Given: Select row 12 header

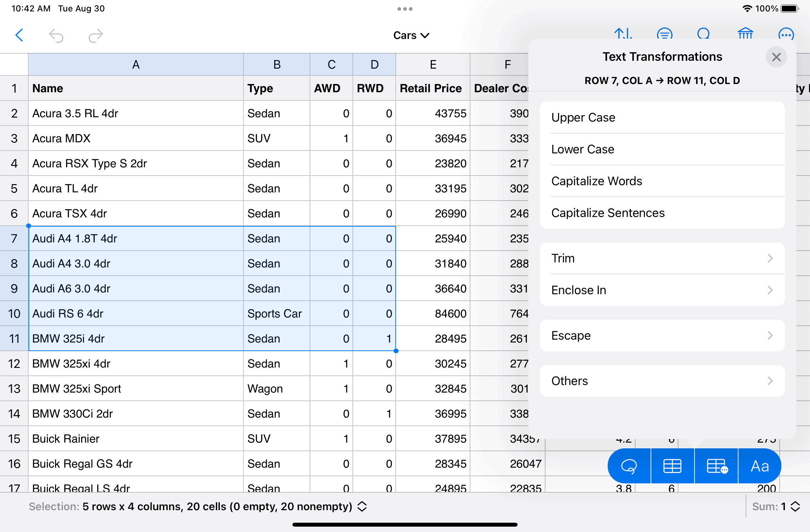Looking at the screenshot, I should (x=14, y=364).
